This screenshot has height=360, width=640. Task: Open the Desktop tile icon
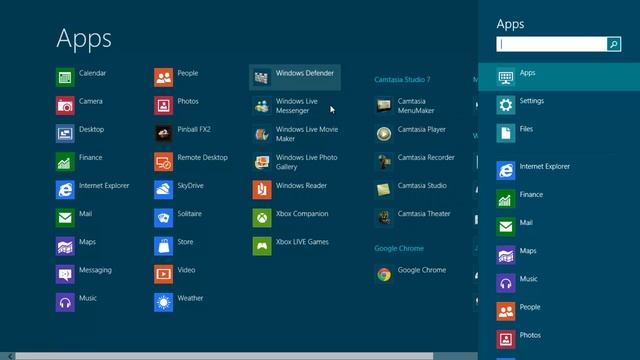point(65,134)
